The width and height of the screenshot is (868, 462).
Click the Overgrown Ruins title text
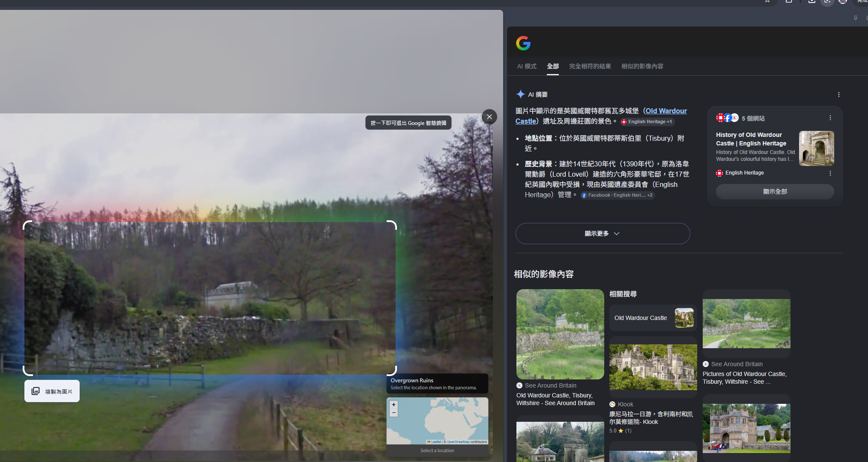pyautogui.click(x=412, y=380)
